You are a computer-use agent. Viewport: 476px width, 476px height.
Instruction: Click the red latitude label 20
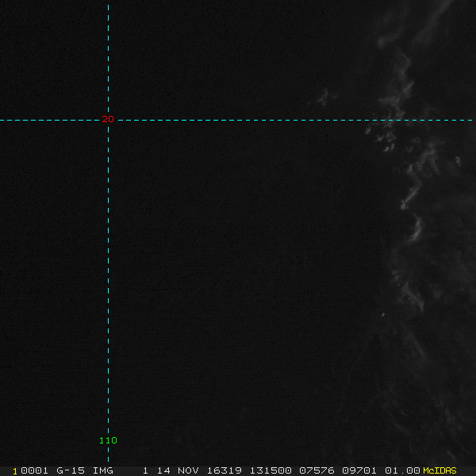(x=108, y=119)
